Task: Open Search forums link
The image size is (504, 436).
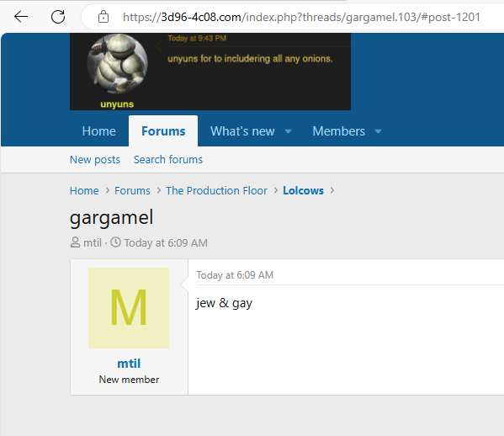Action: [168, 159]
